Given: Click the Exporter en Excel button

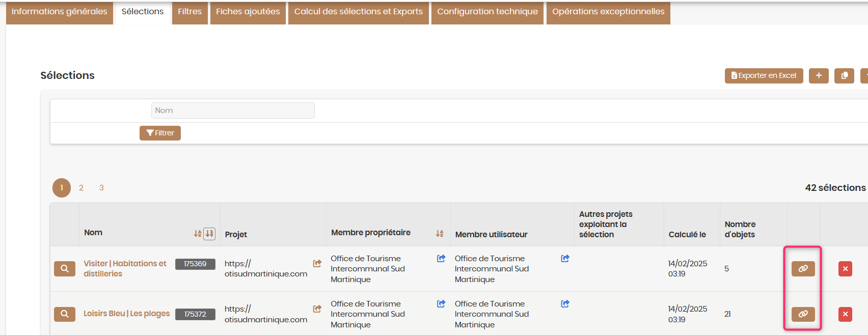Looking at the screenshot, I should pos(764,75).
